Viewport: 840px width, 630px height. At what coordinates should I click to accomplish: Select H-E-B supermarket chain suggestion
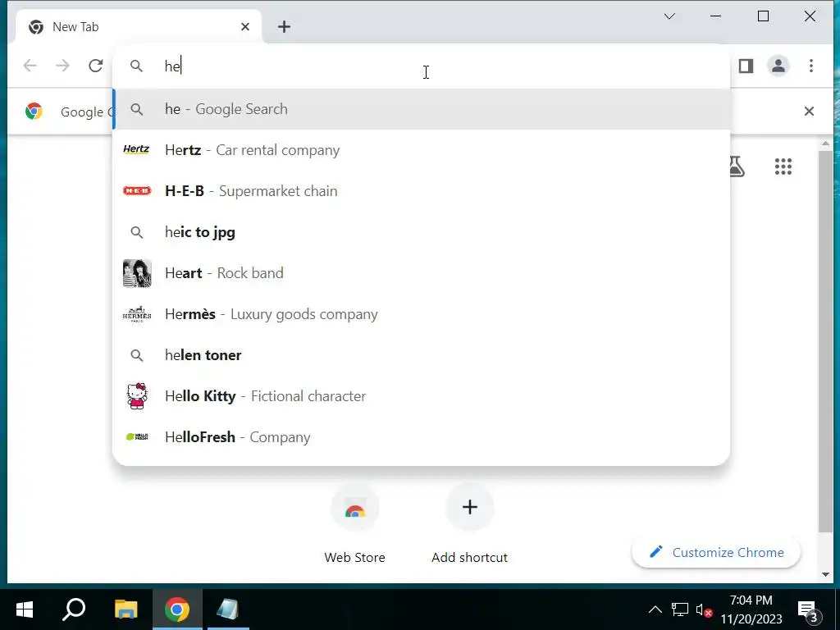(x=421, y=191)
